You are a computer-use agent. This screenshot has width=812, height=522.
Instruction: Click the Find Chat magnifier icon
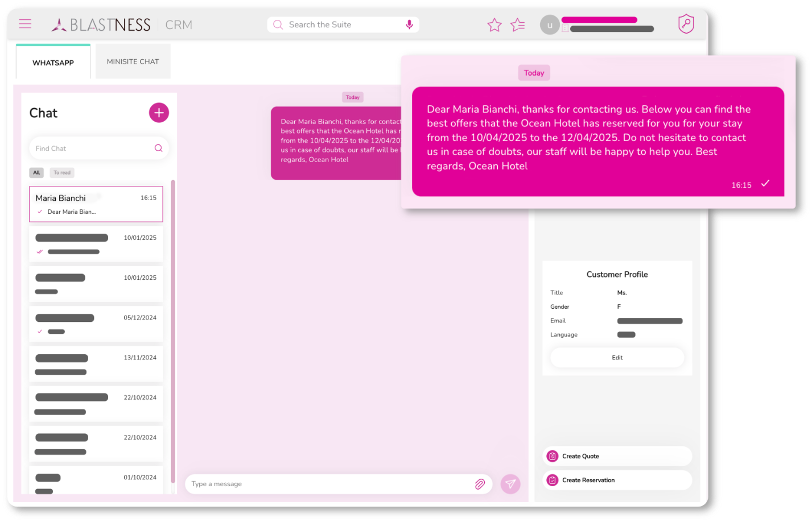point(159,148)
